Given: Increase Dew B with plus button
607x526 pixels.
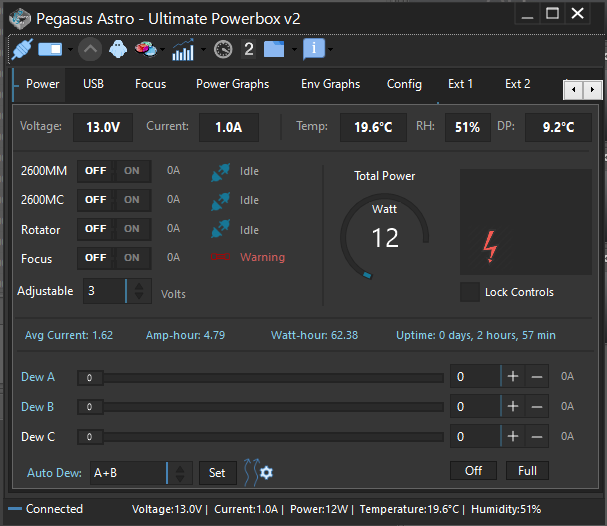Looking at the screenshot, I should tap(513, 406).
